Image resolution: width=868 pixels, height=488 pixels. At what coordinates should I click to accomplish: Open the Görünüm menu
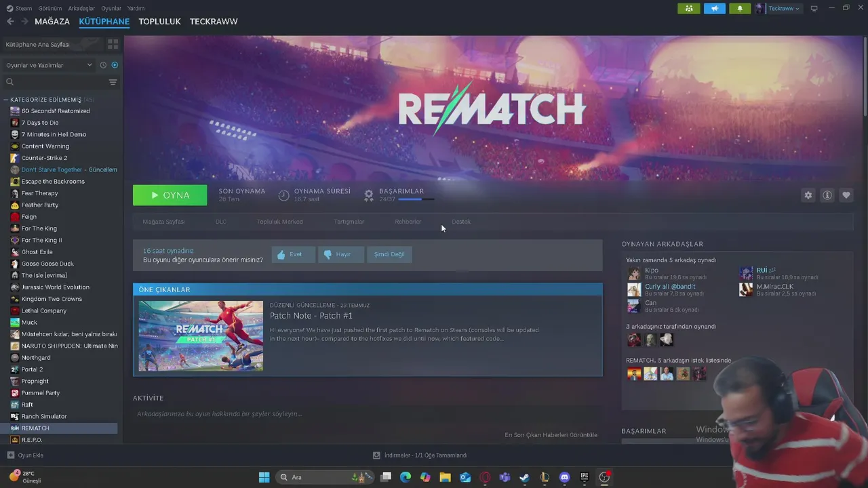click(x=50, y=8)
